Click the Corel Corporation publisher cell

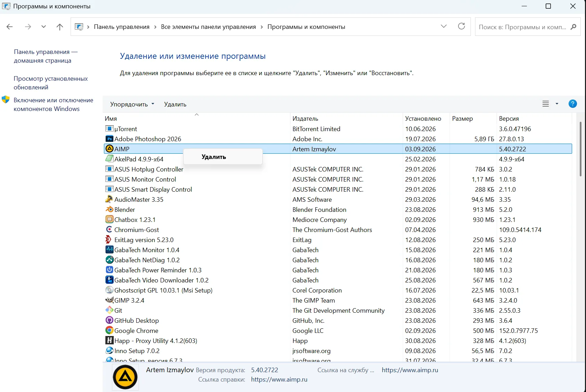click(317, 290)
